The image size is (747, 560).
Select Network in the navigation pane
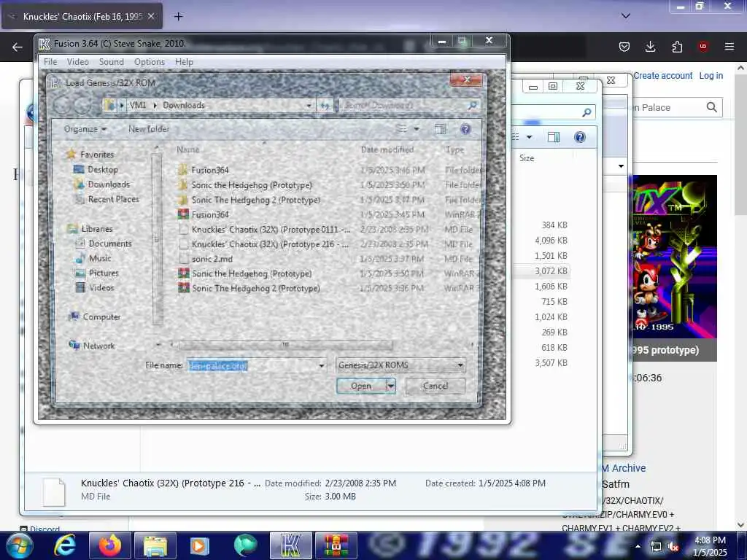click(x=92, y=346)
